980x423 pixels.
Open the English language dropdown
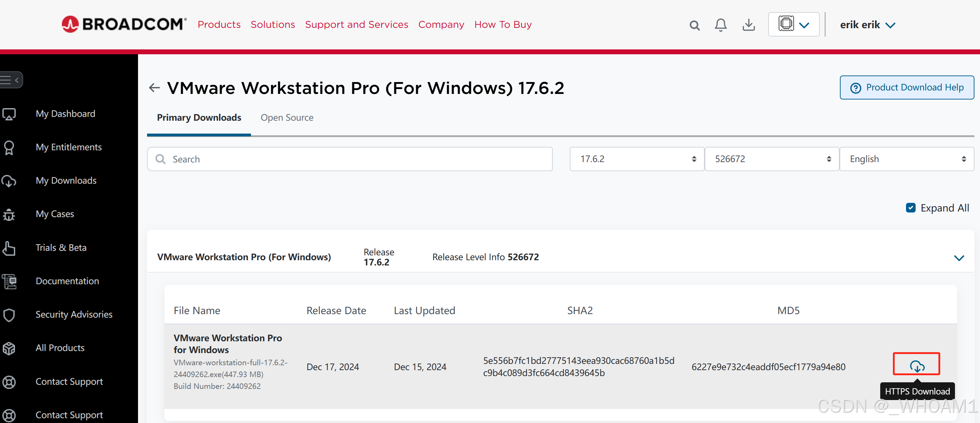click(x=907, y=159)
